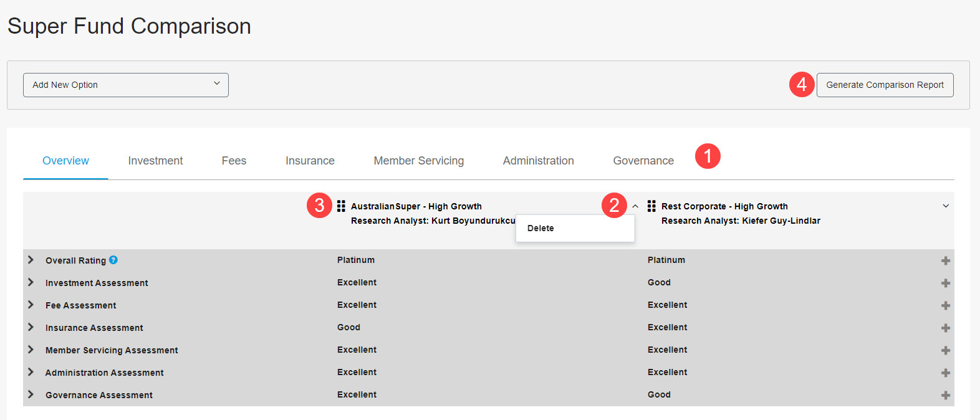Open Rest Corporate column options chevron
The height and width of the screenshot is (420, 980).
point(946,206)
